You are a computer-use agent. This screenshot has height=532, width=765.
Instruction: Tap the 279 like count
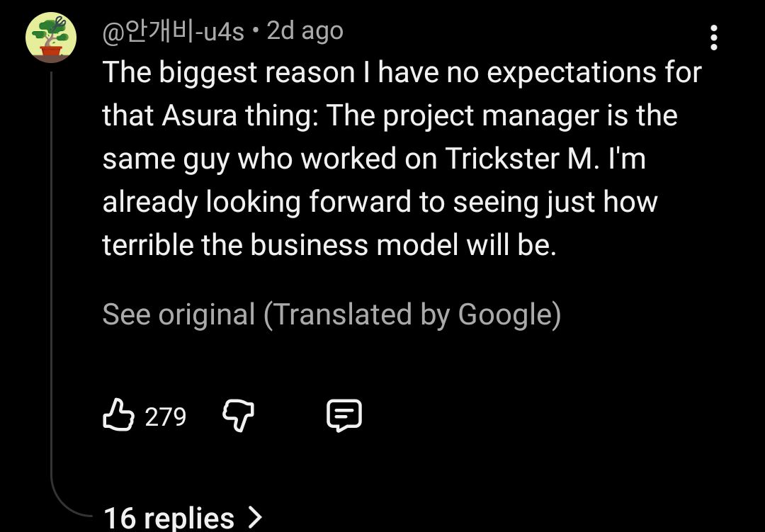point(165,417)
